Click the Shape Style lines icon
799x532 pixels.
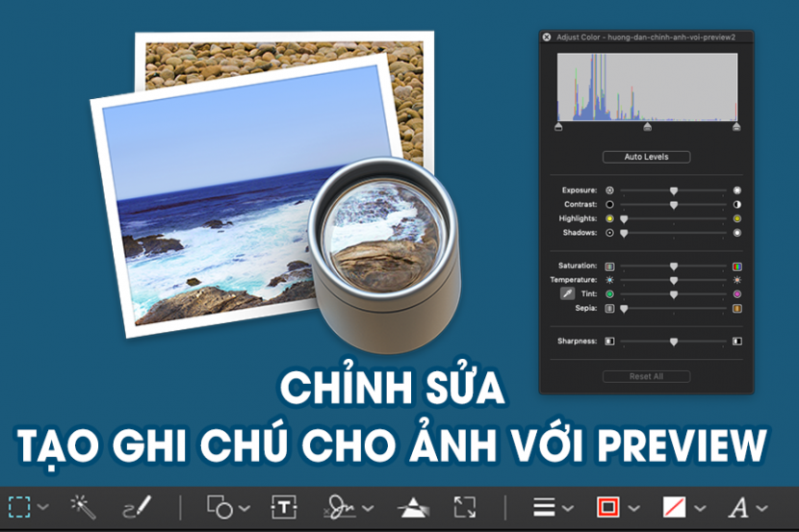(x=544, y=507)
